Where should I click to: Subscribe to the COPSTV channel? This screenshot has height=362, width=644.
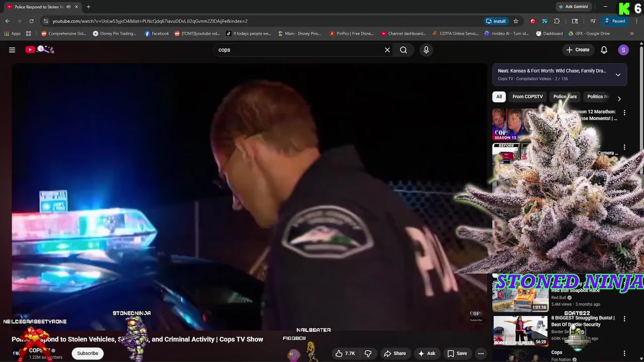tap(88, 353)
